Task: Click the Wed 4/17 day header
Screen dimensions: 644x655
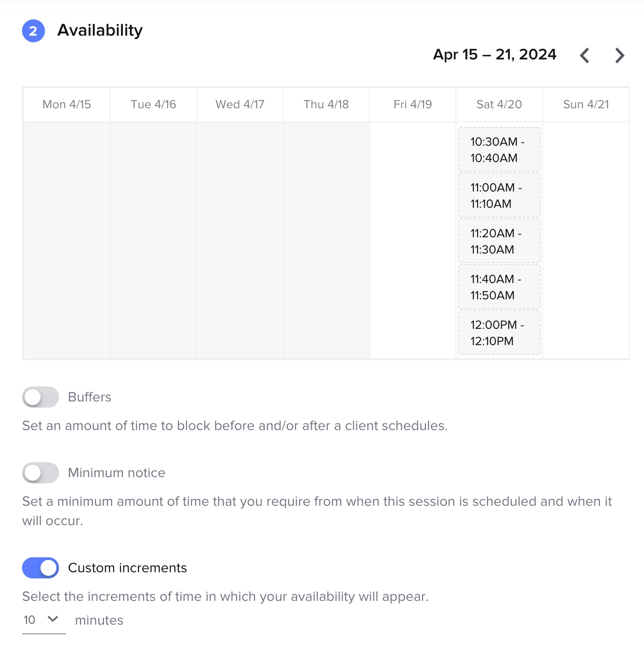Action: tap(240, 104)
